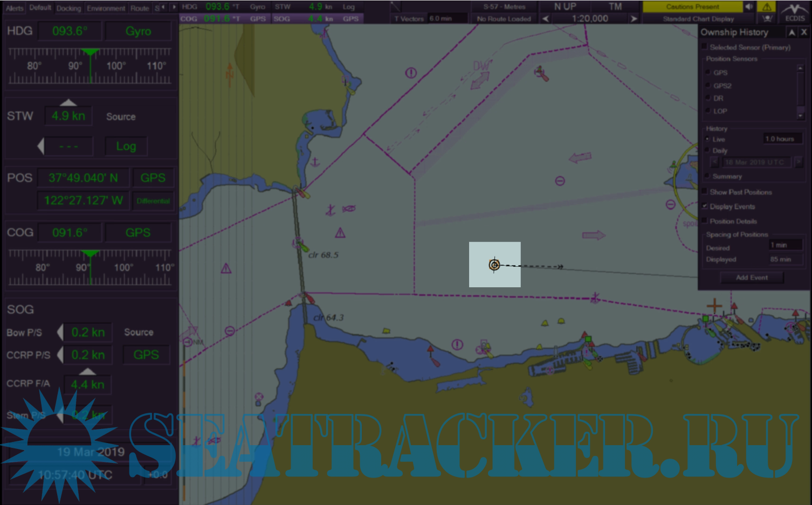Click the ECDIS logo icon
The width and height of the screenshot is (812, 505).
coord(795,12)
